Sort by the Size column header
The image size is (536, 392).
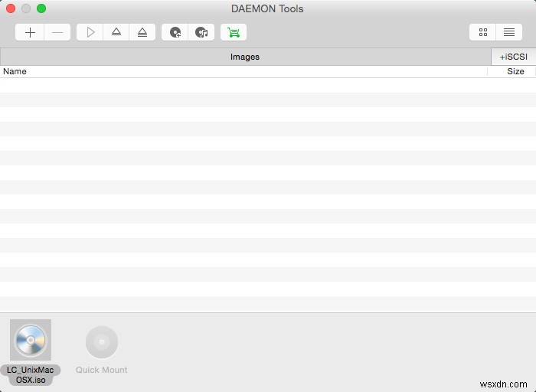[x=511, y=71]
